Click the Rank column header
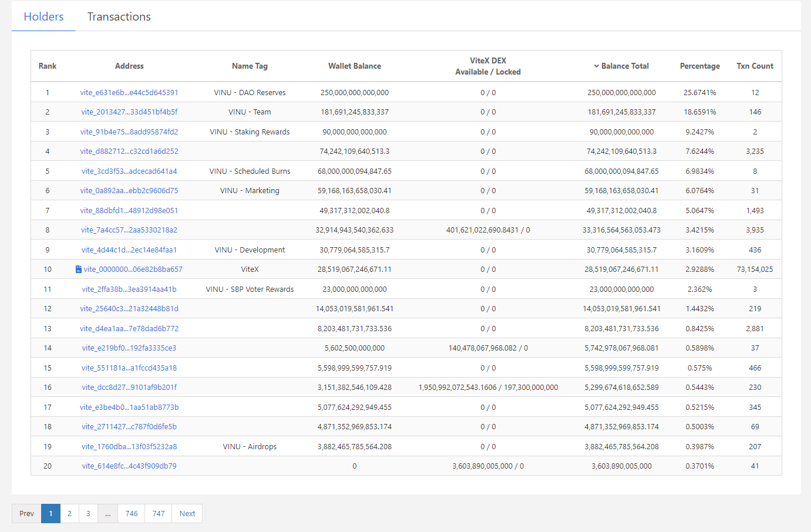Viewport: 811px width, 532px height. [x=48, y=66]
